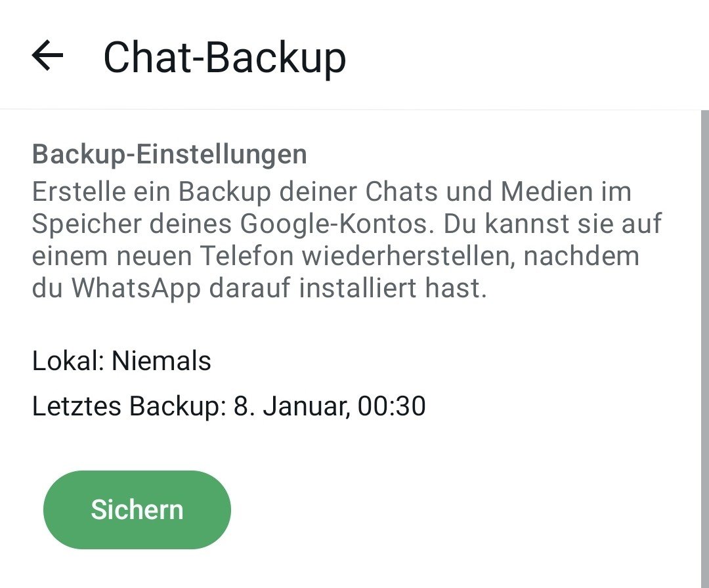Click the time 00:30 of the last backup

pos(391,406)
